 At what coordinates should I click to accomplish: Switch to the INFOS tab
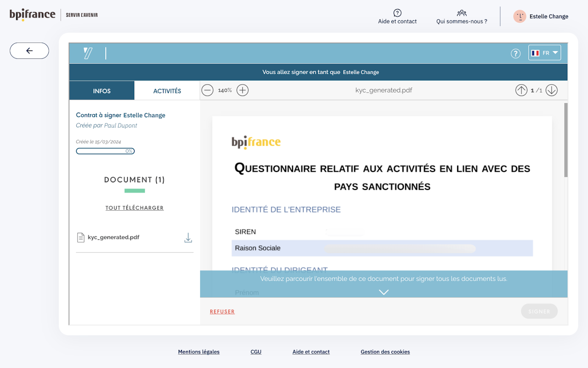(102, 91)
